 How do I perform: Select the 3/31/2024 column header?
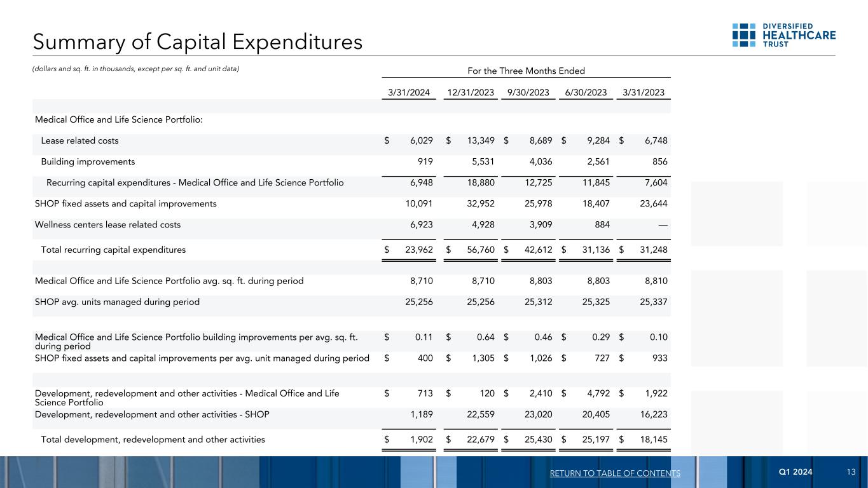[x=409, y=93]
